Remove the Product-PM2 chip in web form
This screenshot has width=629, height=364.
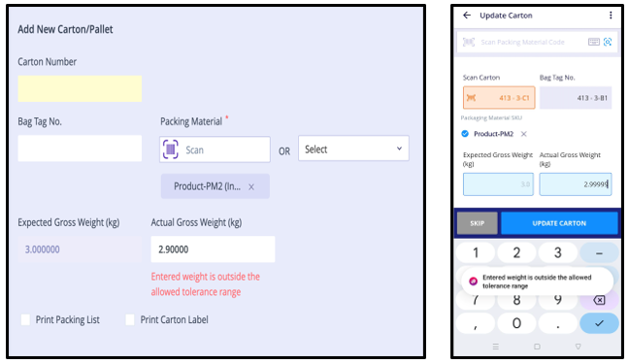[x=251, y=186]
